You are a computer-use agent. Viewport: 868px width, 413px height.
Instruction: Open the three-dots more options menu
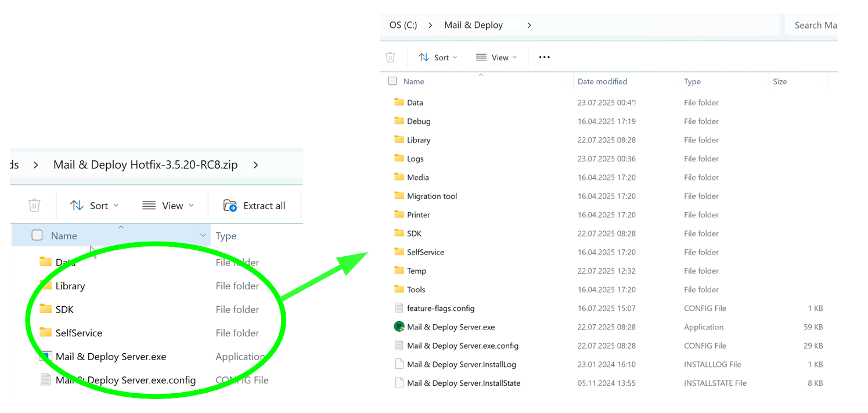coord(544,57)
